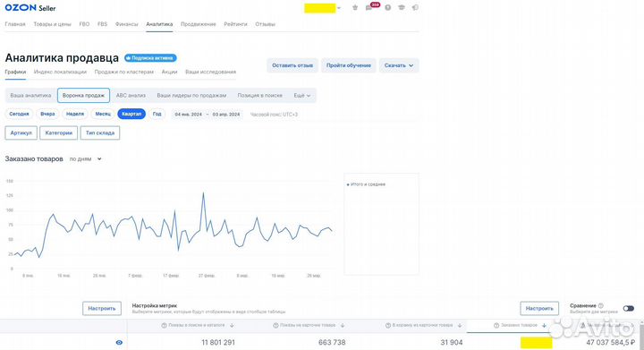The width and height of the screenshot is (644, 350).
Task: Group by Категории button
Action: pos(59,132)
